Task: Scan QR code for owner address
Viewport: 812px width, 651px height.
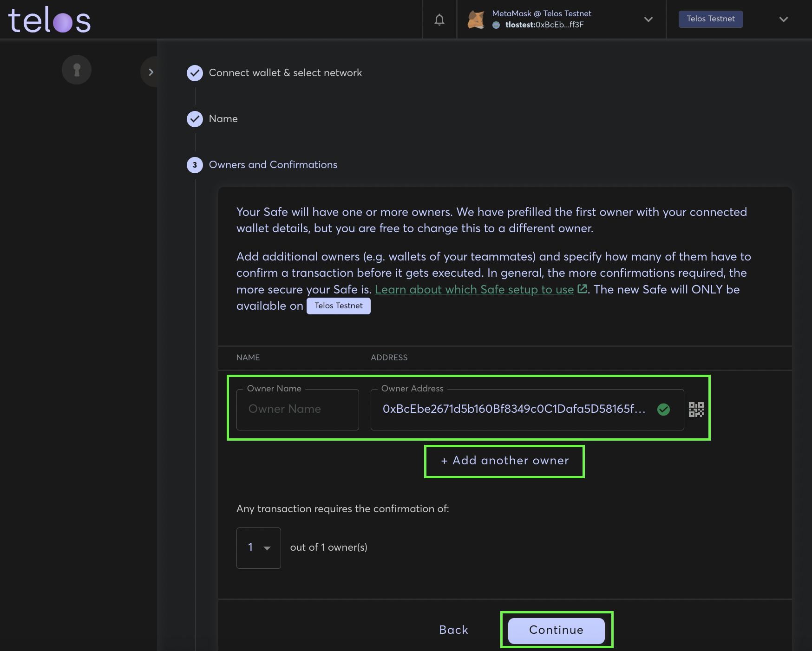Action: 696,410
